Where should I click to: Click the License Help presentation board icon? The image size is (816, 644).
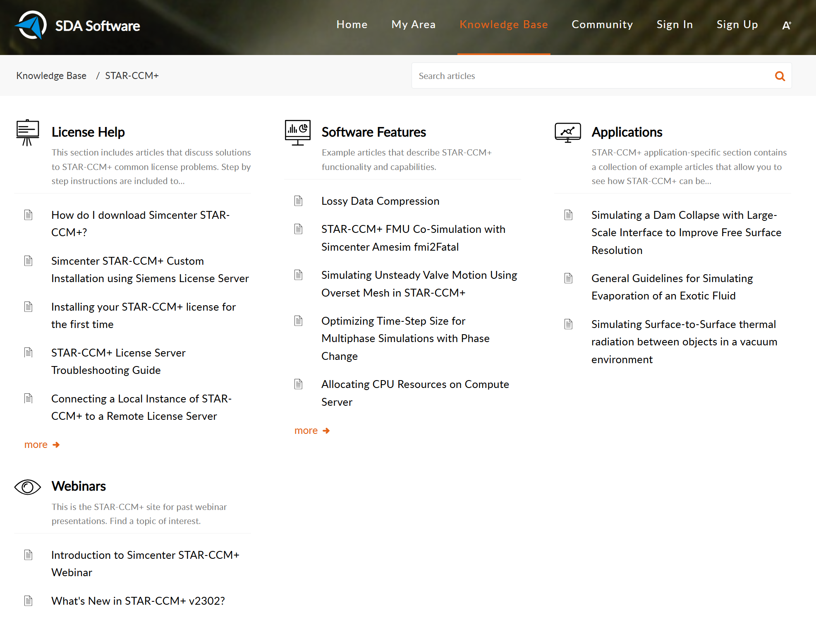click(27, 132)
